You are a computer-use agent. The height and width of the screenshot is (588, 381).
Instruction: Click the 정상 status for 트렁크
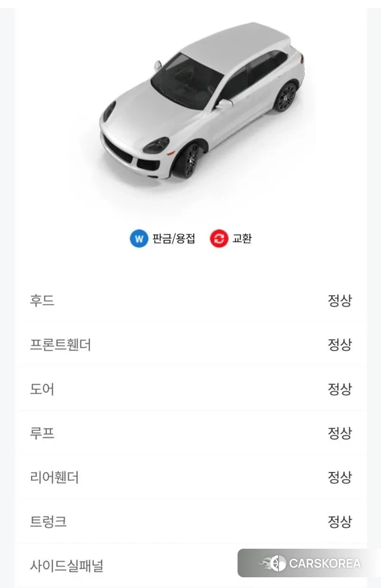(339, 522)
